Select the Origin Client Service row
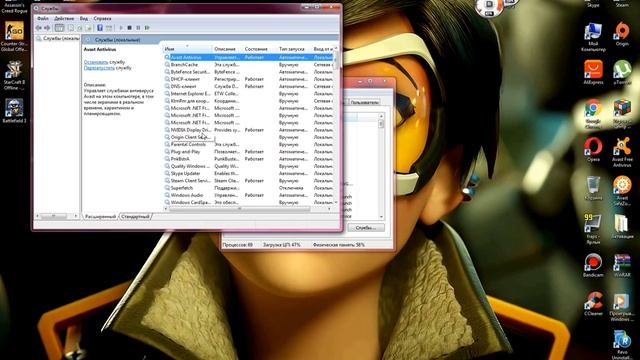The image size is (640, 360). 249,137
